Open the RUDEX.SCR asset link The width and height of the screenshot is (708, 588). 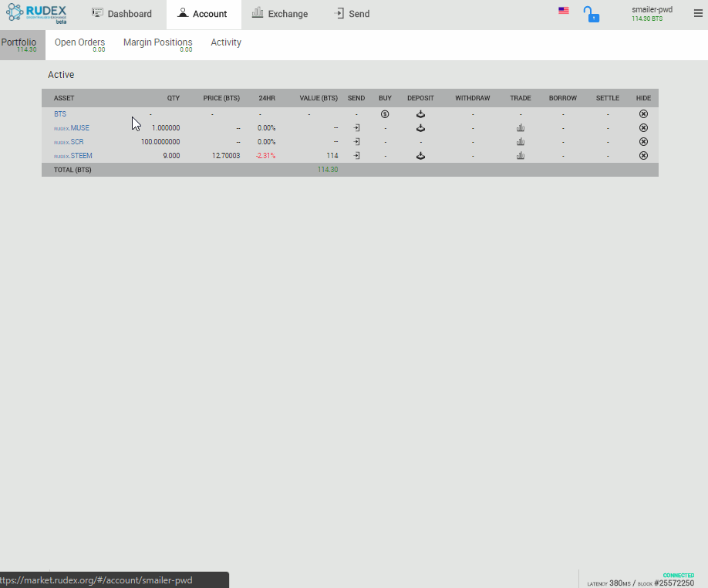pos(69,142)
